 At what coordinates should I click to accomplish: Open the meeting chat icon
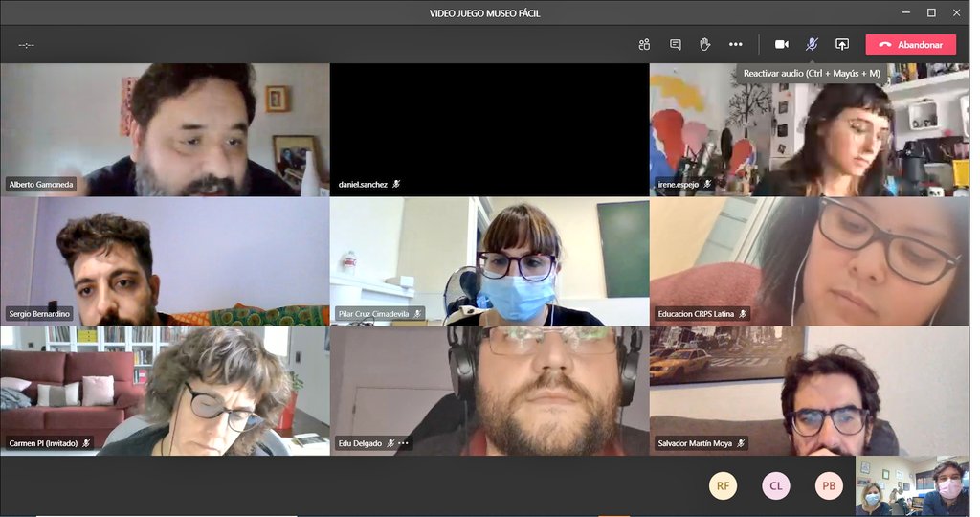[x=675, y=44]
